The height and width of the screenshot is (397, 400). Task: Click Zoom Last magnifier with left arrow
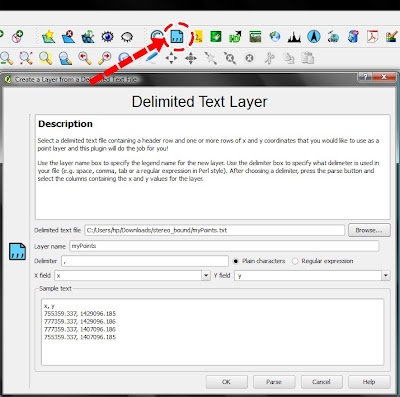[x=85, y=58]
